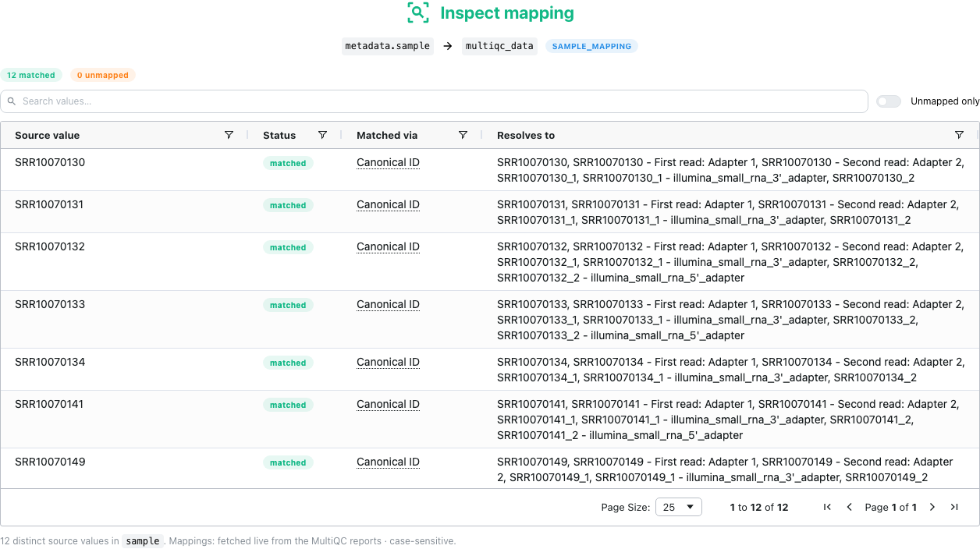This screenshot has height=549, width=980.
Task: Select source value SRR10070130
Action: 50,162
